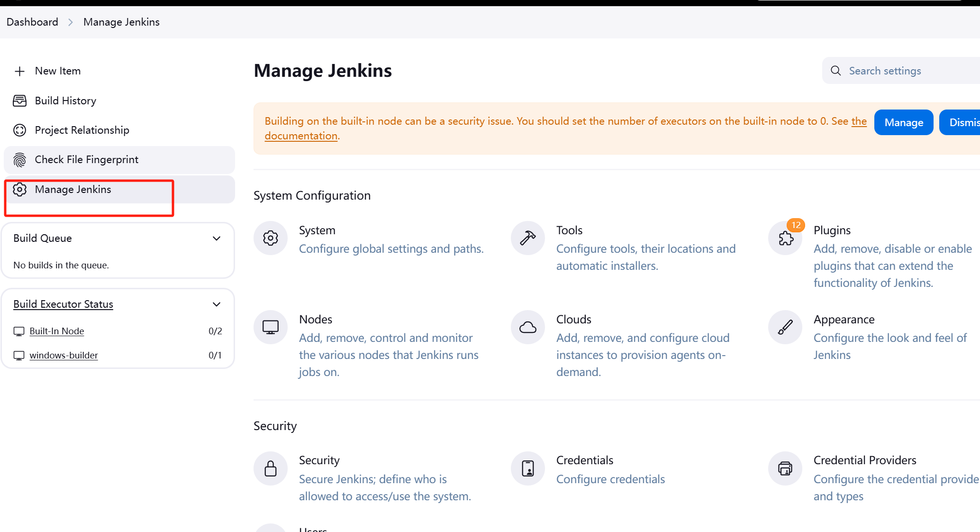This screenshot has height=532, width=980.
Task: Click the Plugins puzzle icon
Action: coord(785,238)
